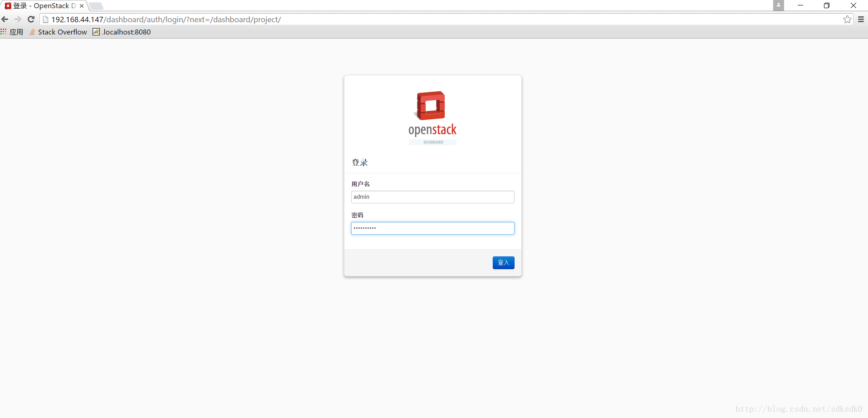Viewport: 868px width, 418px height.
Task: Click the Chrome user profile icon
Action: (x=778, y=5)
